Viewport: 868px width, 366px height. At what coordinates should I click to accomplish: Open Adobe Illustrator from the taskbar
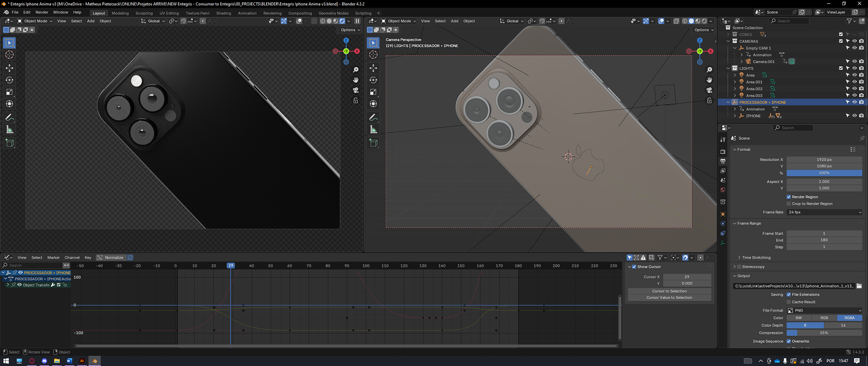[82, 361]
